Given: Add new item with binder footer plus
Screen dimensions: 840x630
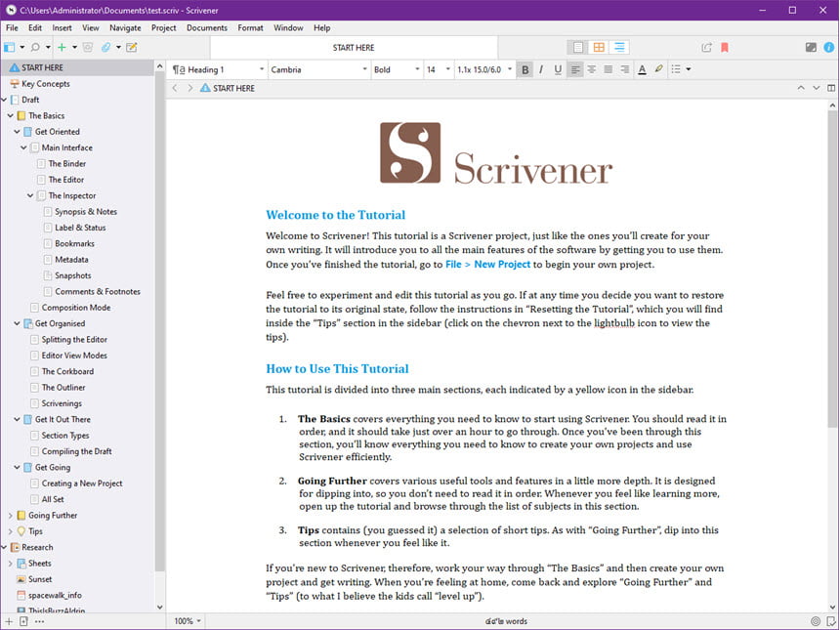Looking at the screenshot, I should tap(9, 621).
